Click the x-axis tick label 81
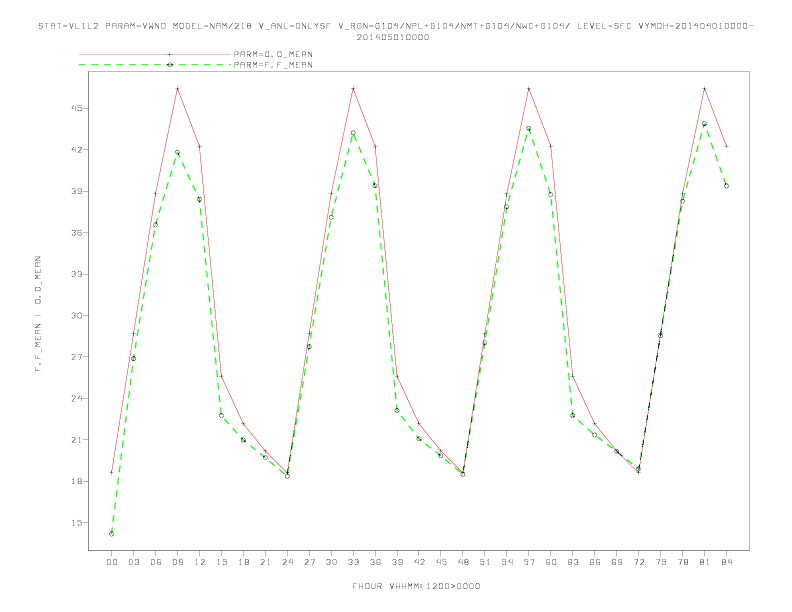Viewport: 792px width, 612px height. tap(705, 562)
